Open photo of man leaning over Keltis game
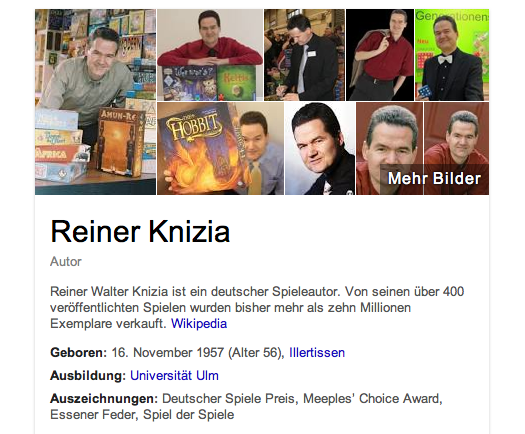 (x=210, y=55)
